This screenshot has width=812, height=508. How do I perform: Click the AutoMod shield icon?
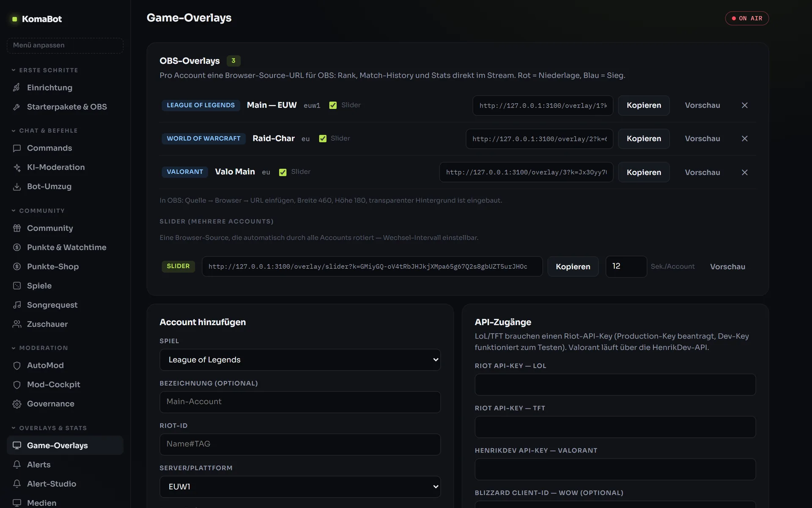pyautogui.click(x=17, y=365)
